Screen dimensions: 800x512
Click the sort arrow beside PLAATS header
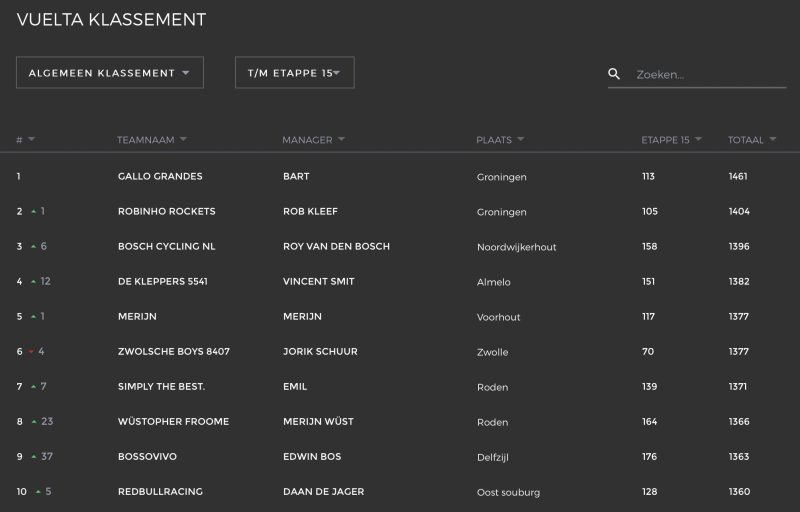[x=520, y=139]
